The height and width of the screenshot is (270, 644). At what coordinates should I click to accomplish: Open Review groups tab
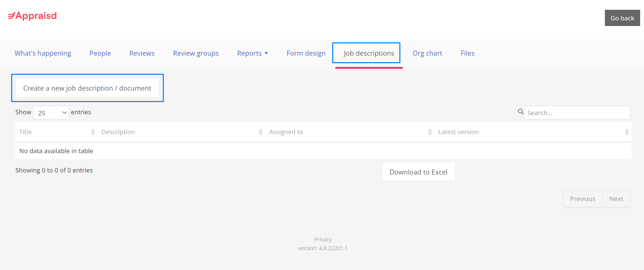click(x=196, y=53)
